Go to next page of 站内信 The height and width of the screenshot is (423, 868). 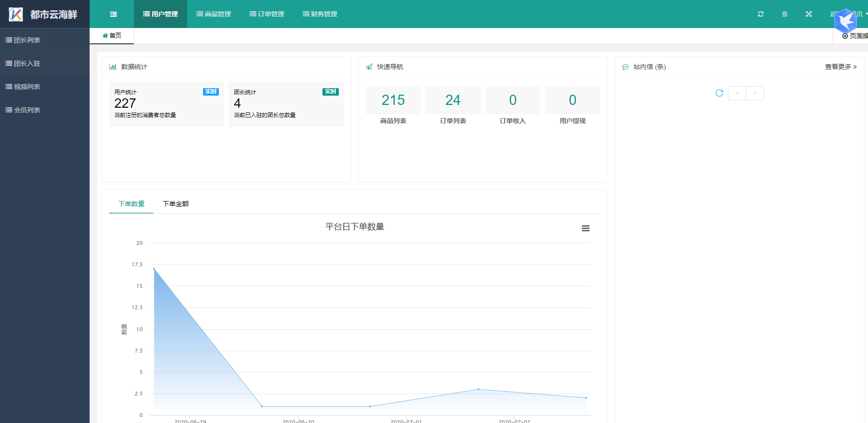[755, 93]
